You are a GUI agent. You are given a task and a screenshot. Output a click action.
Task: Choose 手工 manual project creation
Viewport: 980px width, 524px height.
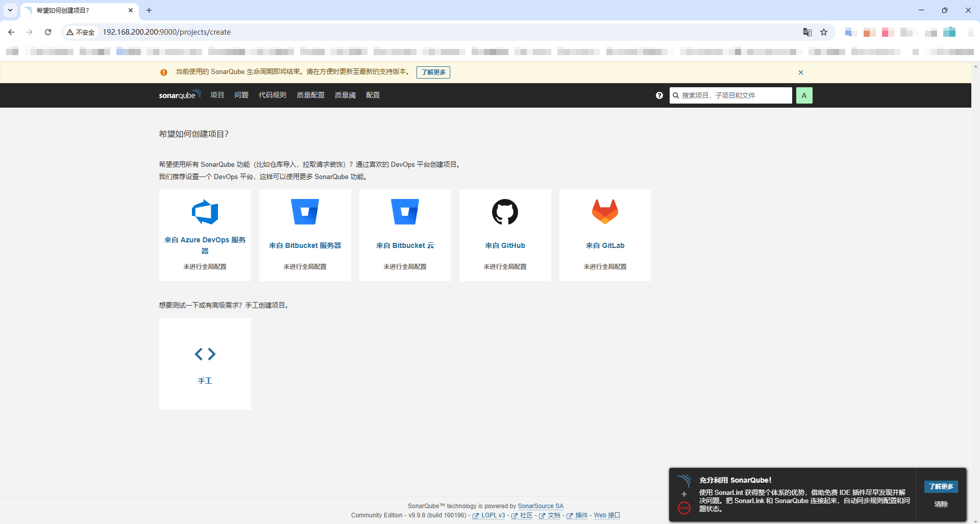[205, 364]
